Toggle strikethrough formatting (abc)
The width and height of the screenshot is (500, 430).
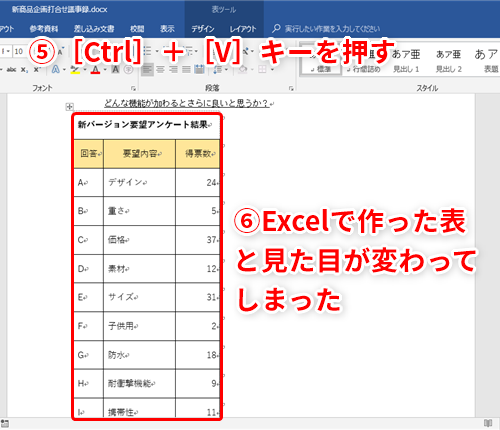(11, 70)
